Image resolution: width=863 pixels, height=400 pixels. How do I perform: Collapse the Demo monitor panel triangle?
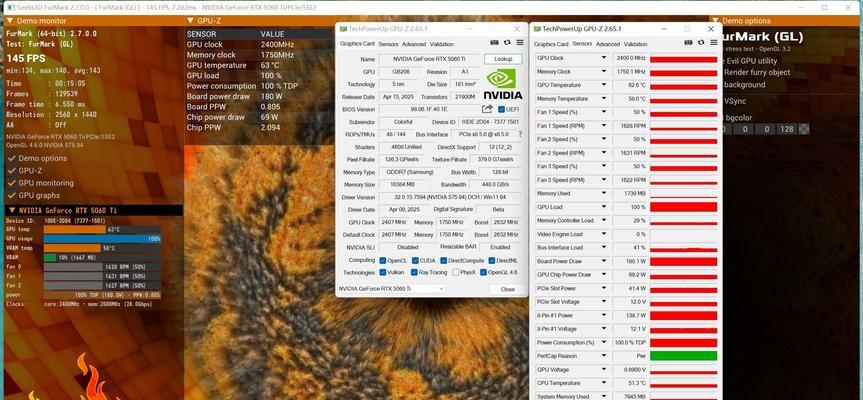coord(10,21)
